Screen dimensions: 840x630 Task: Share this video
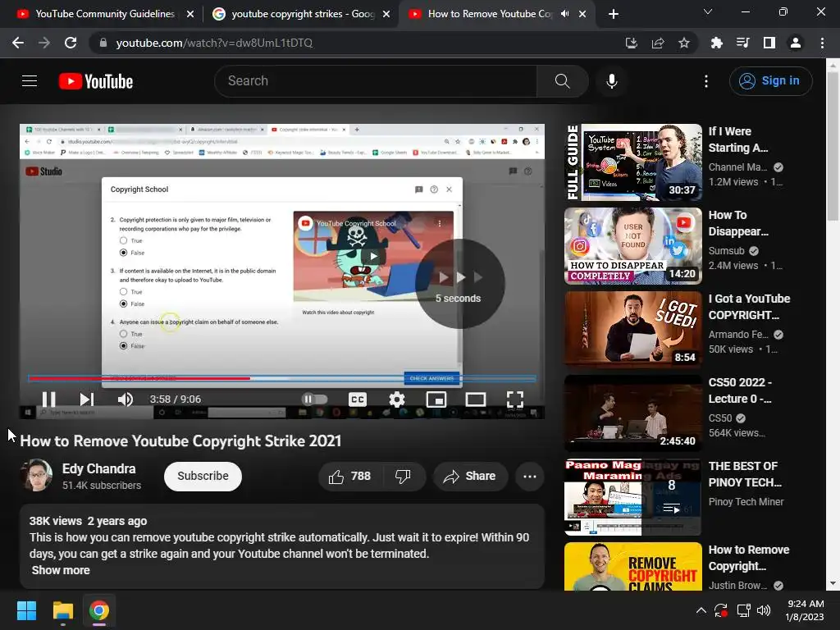[x=470, y=477]
